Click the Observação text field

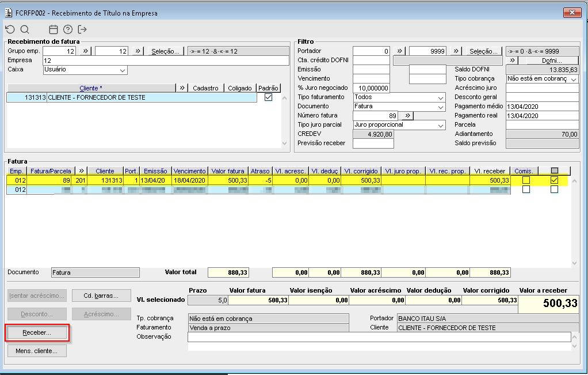point(379,337)
